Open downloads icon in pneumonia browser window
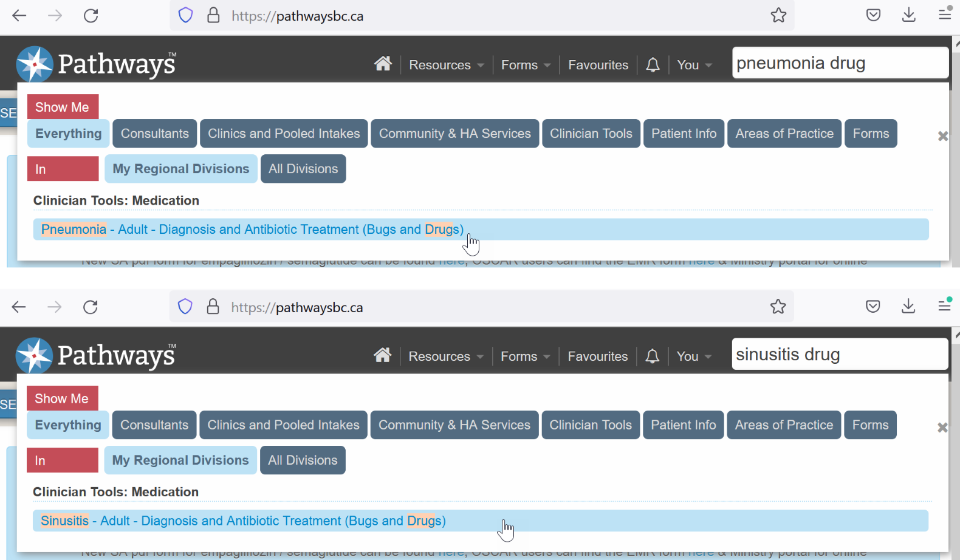 (x=908, y=16)
